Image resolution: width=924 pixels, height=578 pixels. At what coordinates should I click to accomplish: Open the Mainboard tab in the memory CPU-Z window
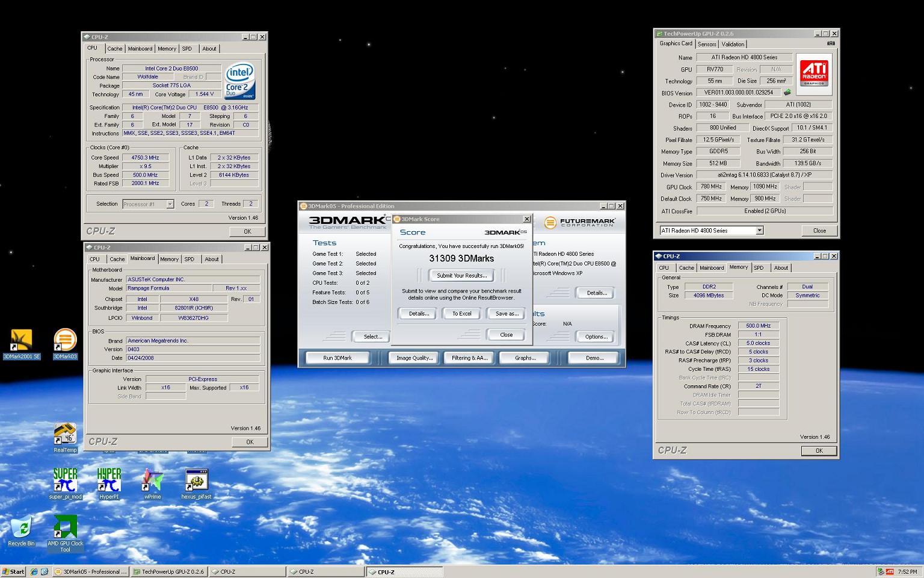[712, 268]
